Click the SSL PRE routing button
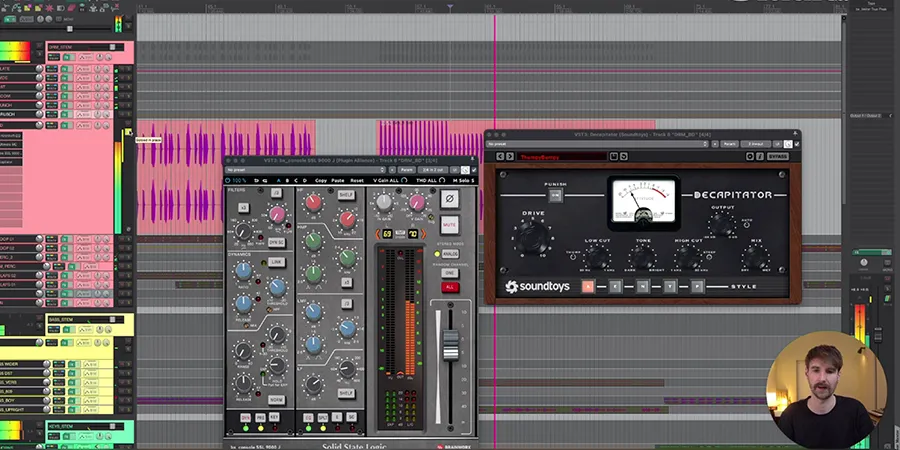Image resolution: width=900 pixels, height=450 pixels. point(260,418)
